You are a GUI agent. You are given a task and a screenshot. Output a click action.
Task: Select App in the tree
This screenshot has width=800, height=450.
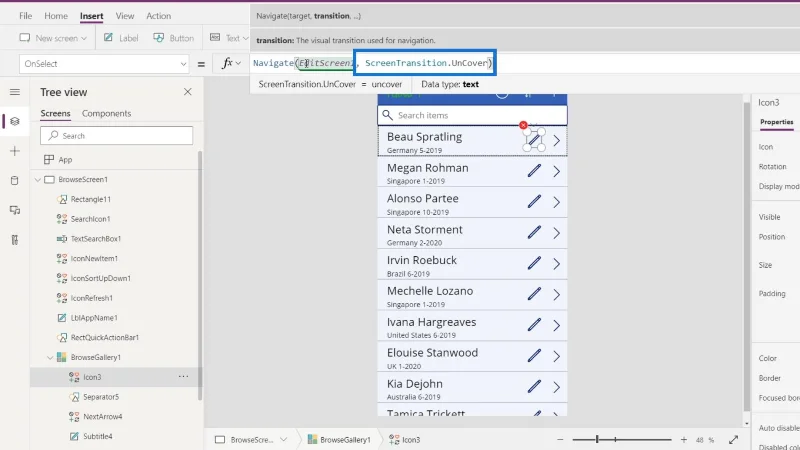coord(65,160)
